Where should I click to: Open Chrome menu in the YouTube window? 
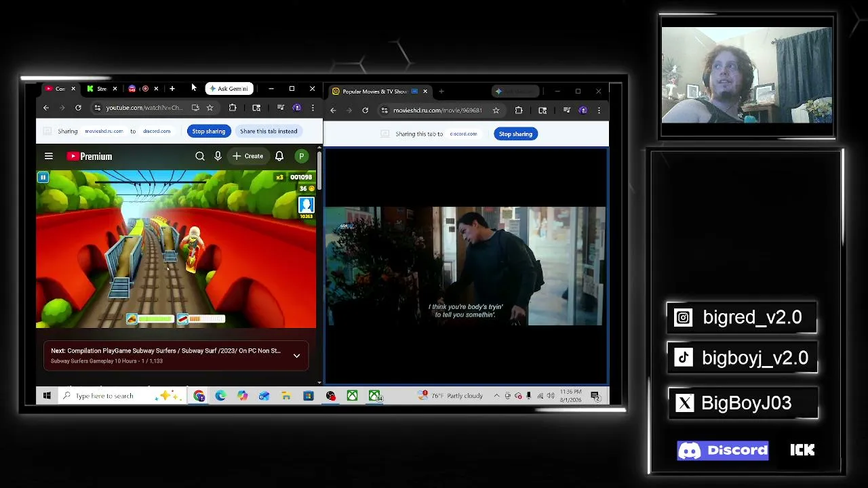313,108
